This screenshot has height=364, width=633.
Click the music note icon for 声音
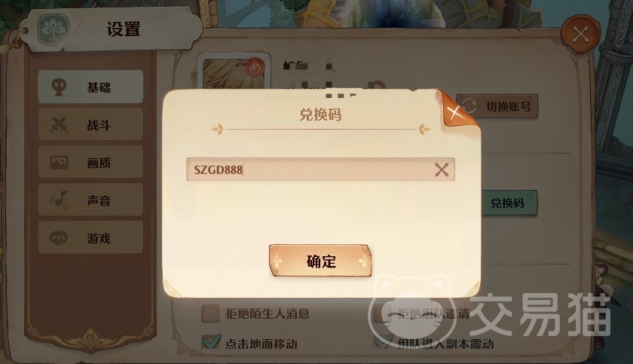click(x=59, y=200)
